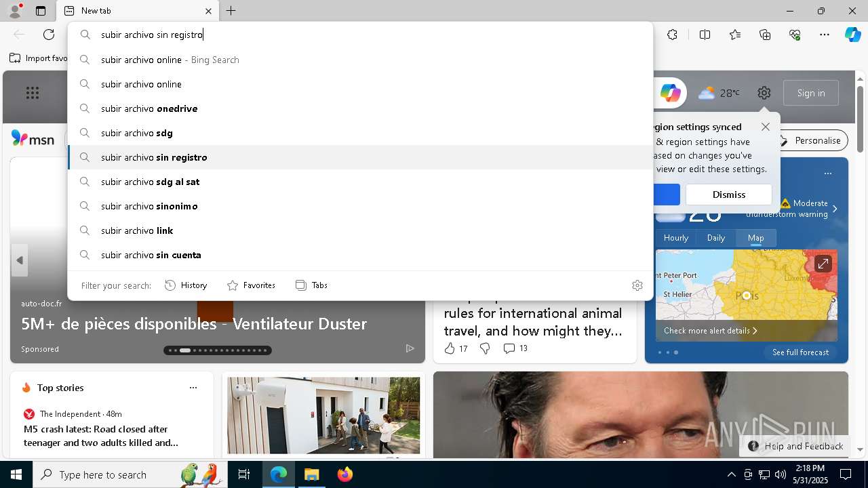Image resolution: width=868 pixels, height=488 pixels.
Task: Open Copilot sidebar icon
Action: pos(852,35)
